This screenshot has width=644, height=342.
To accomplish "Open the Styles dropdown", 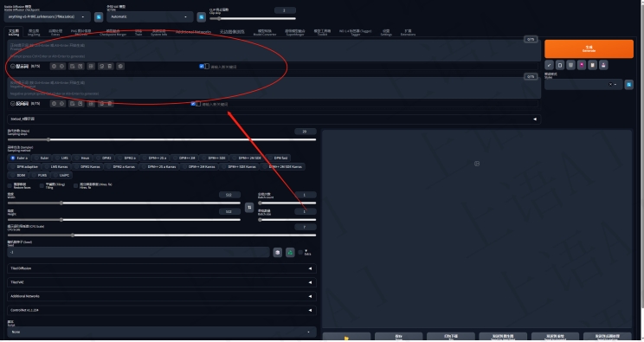I will 583,85.
